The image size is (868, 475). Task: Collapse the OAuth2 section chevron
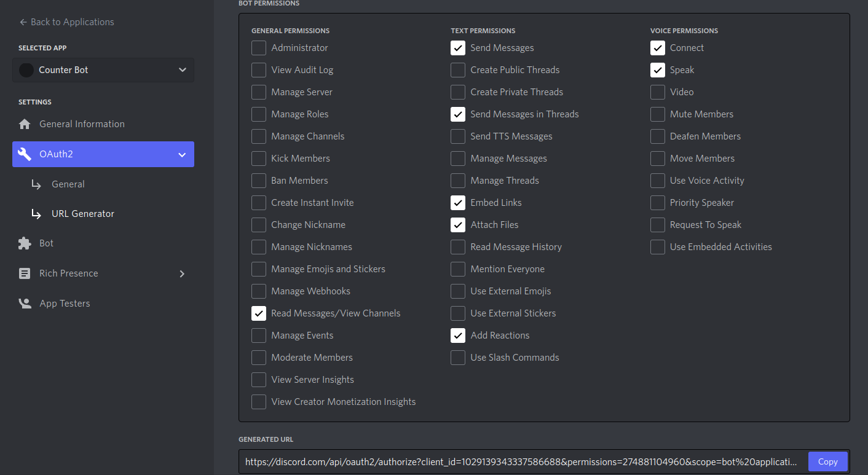(182, 154)
